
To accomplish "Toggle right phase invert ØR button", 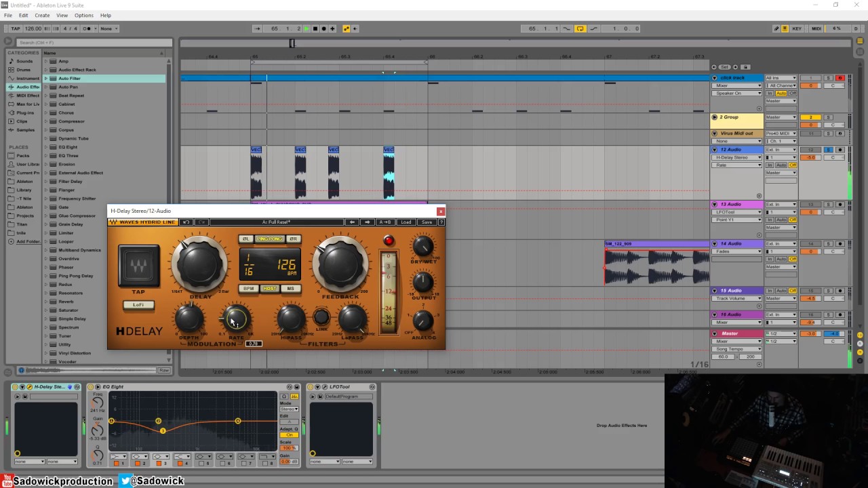I will click(x=294, y=239).
